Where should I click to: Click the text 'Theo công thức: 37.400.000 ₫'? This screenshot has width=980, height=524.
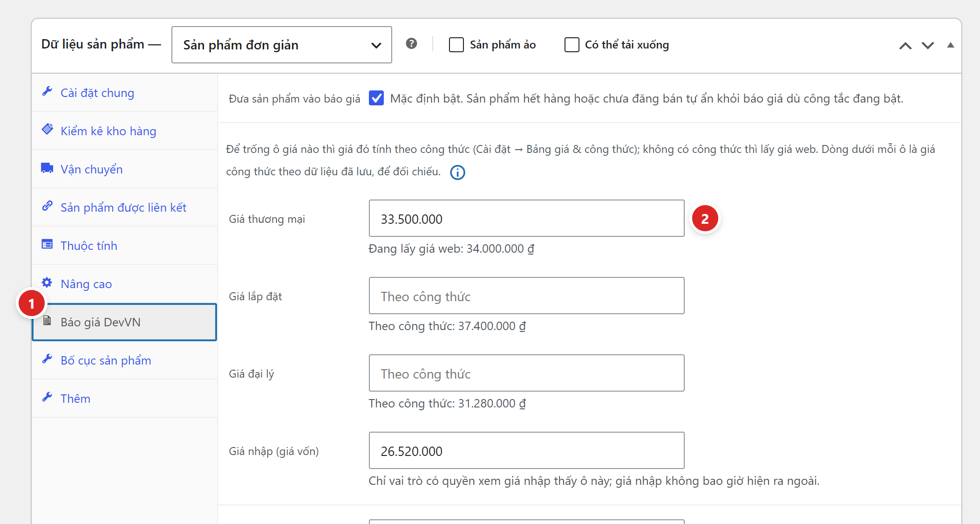click(x=447, y=326)
